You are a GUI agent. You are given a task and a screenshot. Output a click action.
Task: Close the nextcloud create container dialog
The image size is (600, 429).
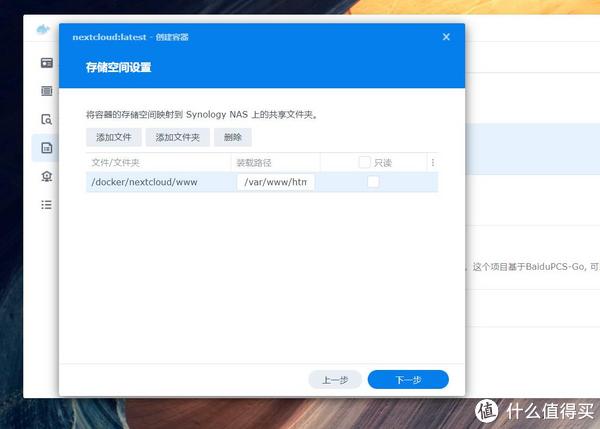[x=446, y=37]
